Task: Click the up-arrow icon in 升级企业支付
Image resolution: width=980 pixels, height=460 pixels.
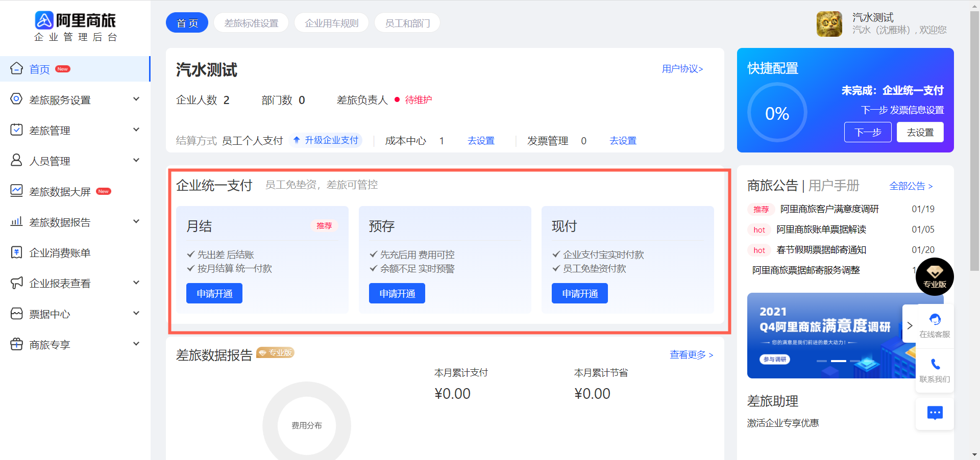Action: (297, 140)
